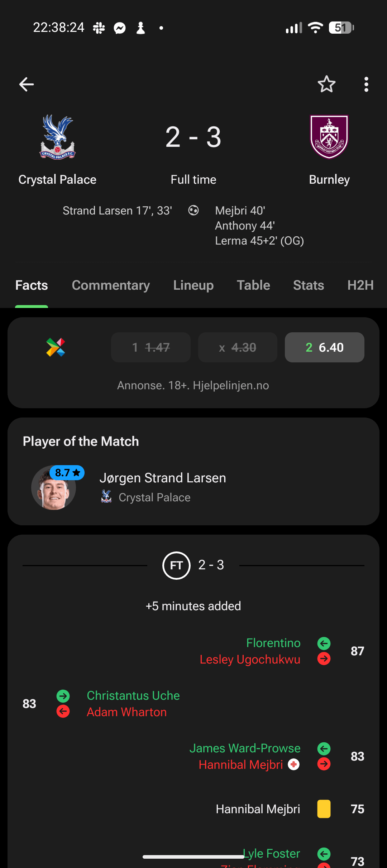Viewport: 387px width, 868px height.
Task: Tap the away win 6.40 odds button
Action: (x=324, y=347)
